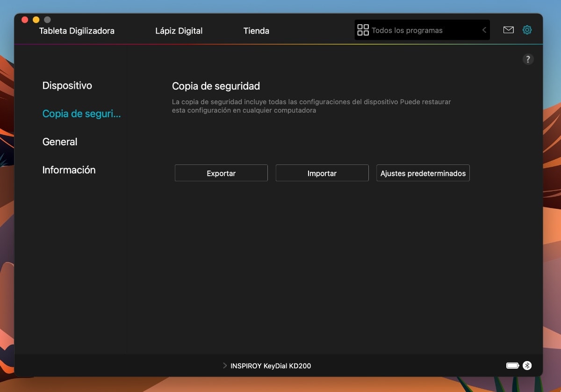
Task: Click the battery status icon
Action: [x=512, y=365]
